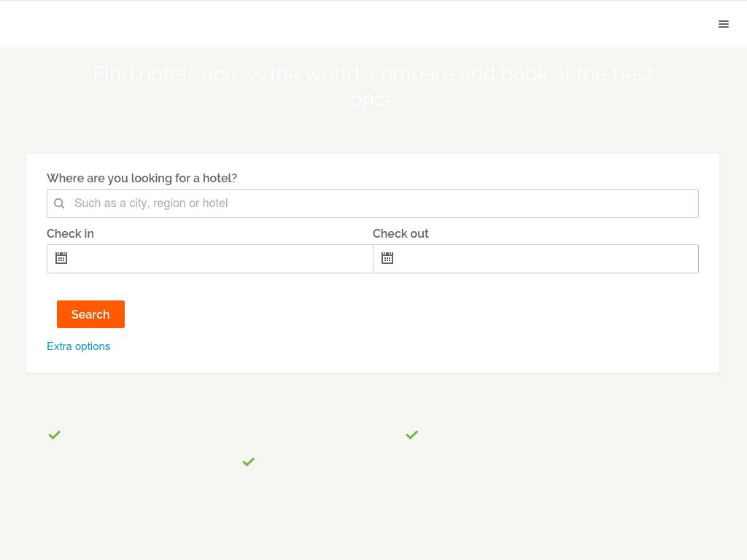The image size is (747, 560).
Task: Click the rightmost green checkmark icon
Action: tap(412, 435)
